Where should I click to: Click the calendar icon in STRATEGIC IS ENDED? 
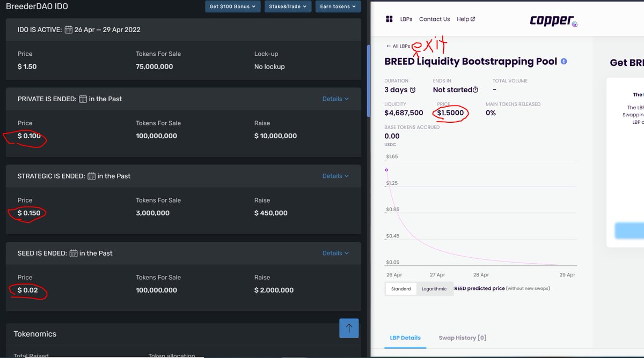pyautogui.click(x=92, y=176)
